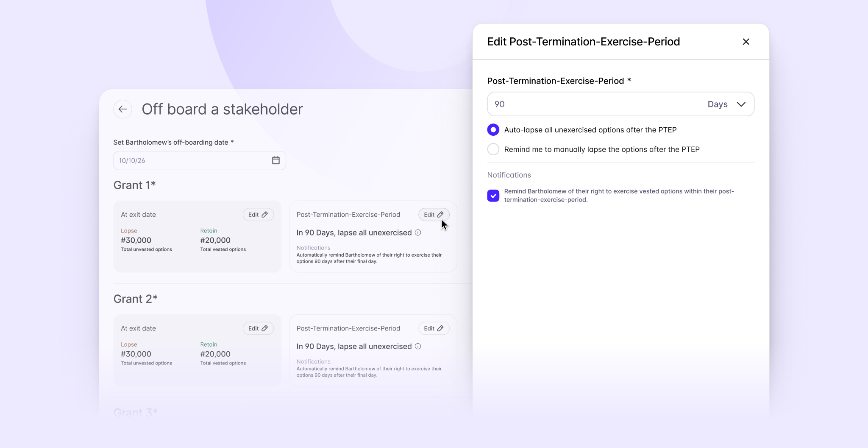868x448 pixels.
Task: Click the Grant 2* heading
Action: tap(136, 299)
